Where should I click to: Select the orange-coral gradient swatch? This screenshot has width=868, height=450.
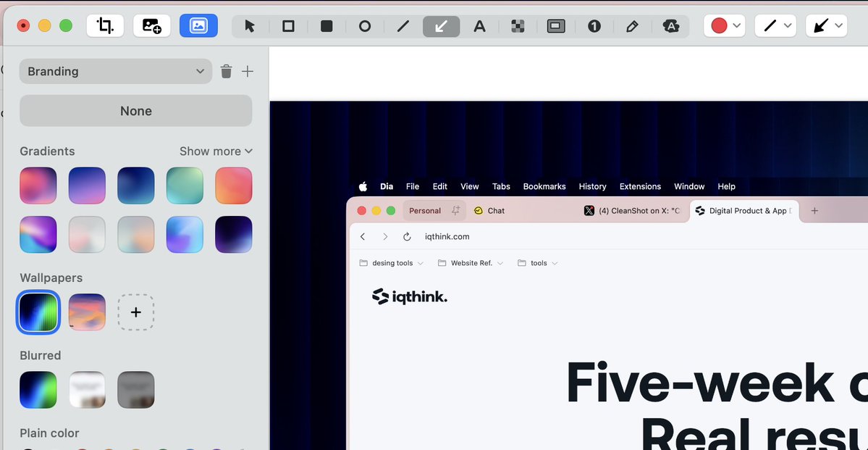pos(234,186)
